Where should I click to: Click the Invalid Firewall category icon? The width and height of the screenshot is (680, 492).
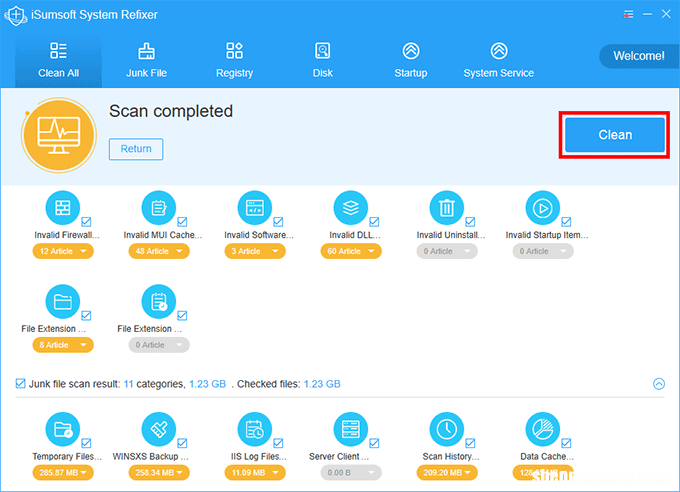[63, 208]
